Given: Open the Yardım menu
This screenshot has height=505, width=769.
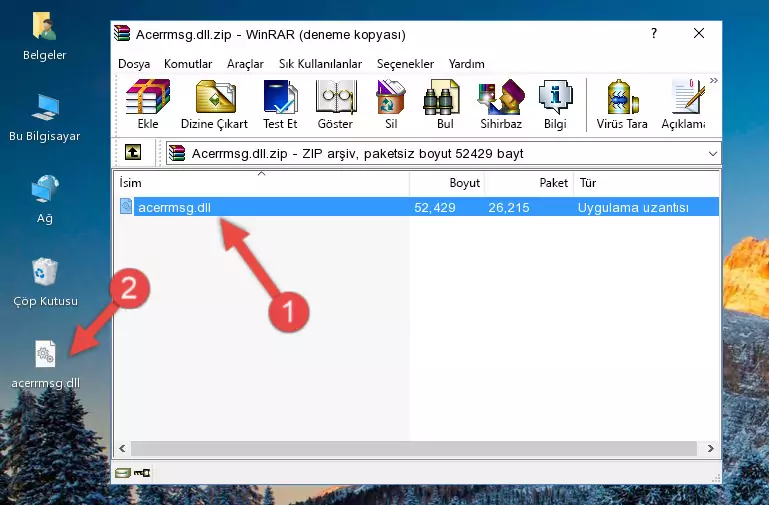Looking at the screenshot, I should click(x=466, y=64).
